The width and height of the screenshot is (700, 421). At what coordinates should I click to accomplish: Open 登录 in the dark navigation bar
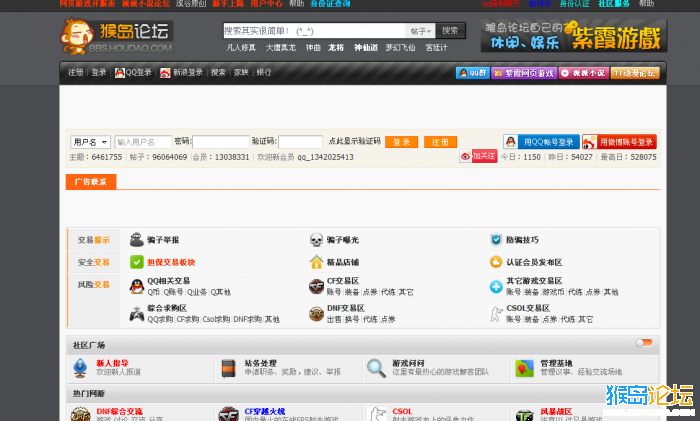pos(99,72)
